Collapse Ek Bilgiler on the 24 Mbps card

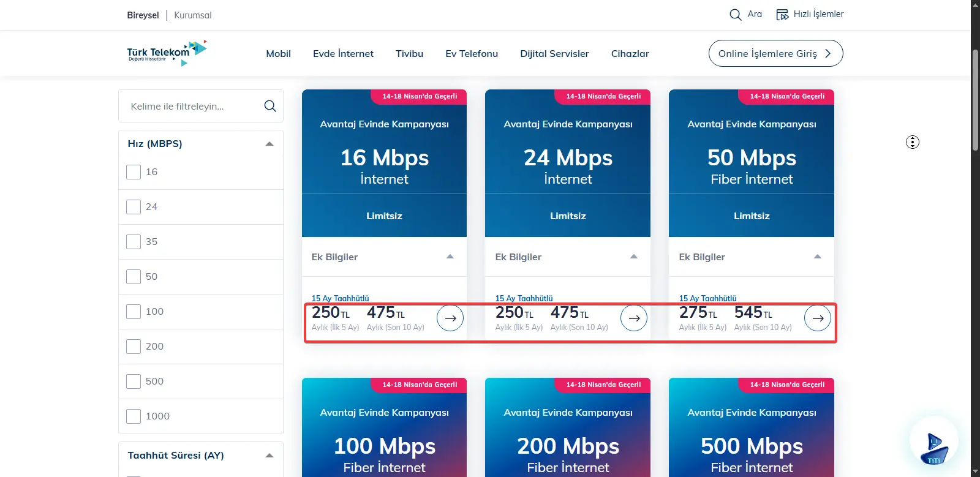[x=634, y=257]
